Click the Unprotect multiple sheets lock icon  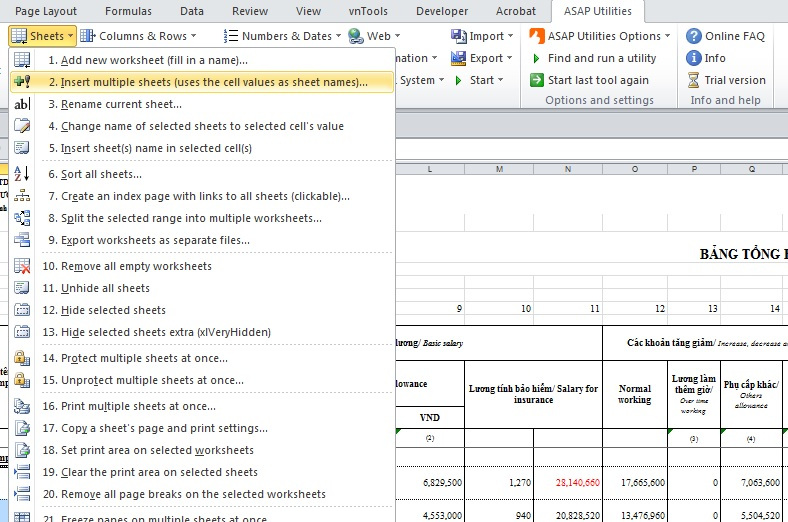click(22, 380)
